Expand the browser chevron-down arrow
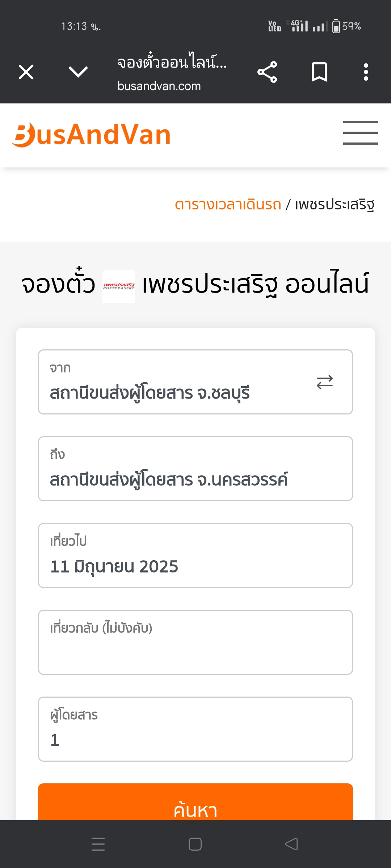The height and width of the screenshot is (868, 391). coord(78,72)
